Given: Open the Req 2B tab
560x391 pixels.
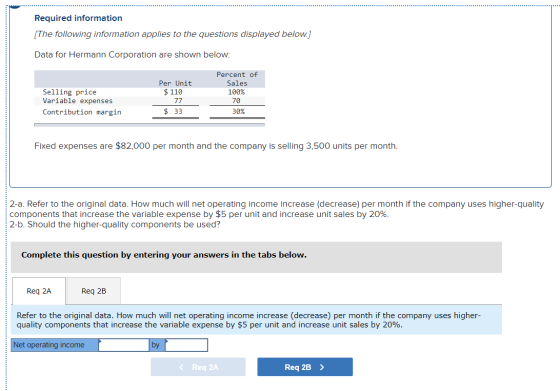Looking at the screenshot, I should click(94, 291).
